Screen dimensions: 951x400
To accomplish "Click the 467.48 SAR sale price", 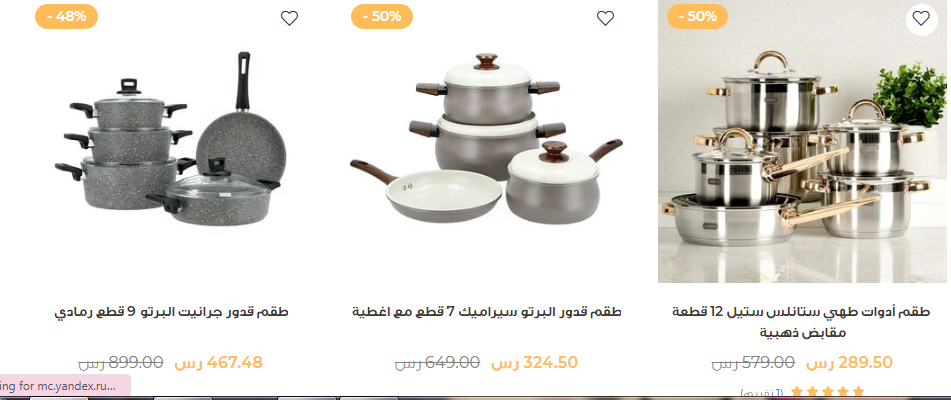I will [x=218, y=363].
